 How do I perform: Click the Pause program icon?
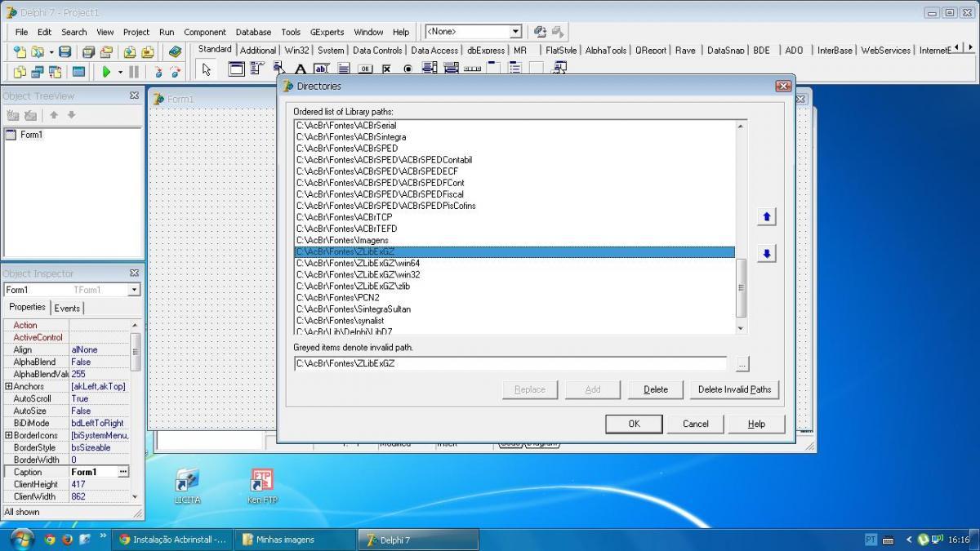(x=134, y=72)
